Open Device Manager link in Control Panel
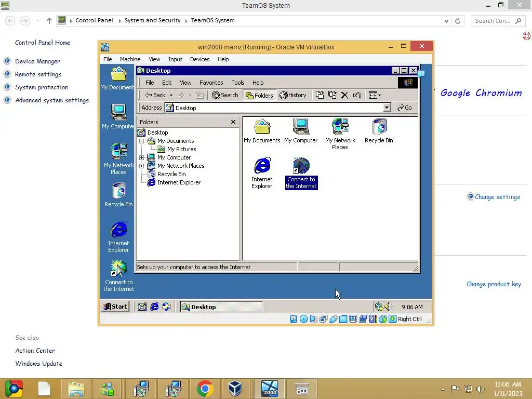532x399 pixels. click(37, 61)
